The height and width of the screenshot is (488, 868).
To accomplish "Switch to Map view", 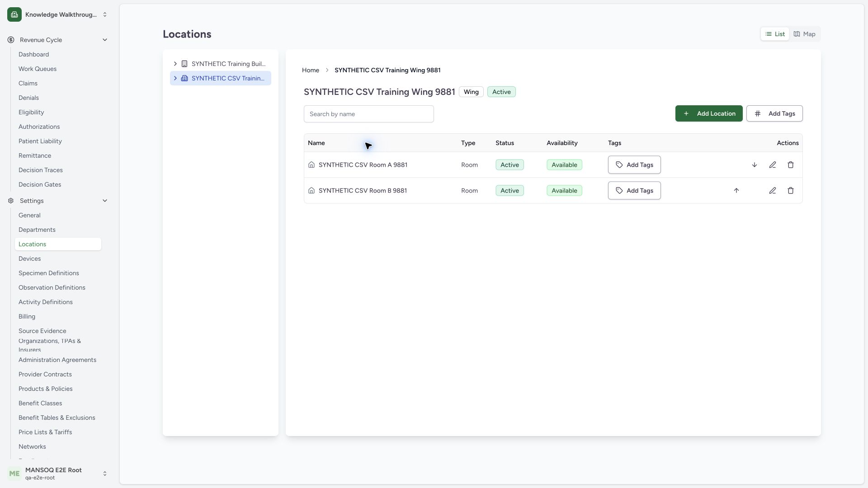I will tap(805, 34).
